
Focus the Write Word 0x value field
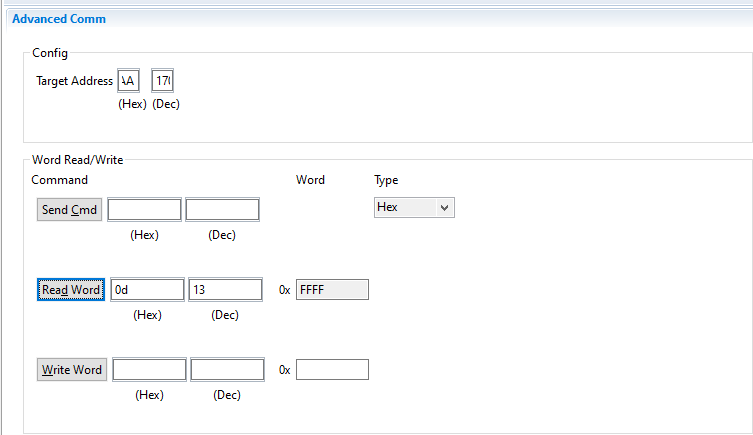(x=332, y=370)
